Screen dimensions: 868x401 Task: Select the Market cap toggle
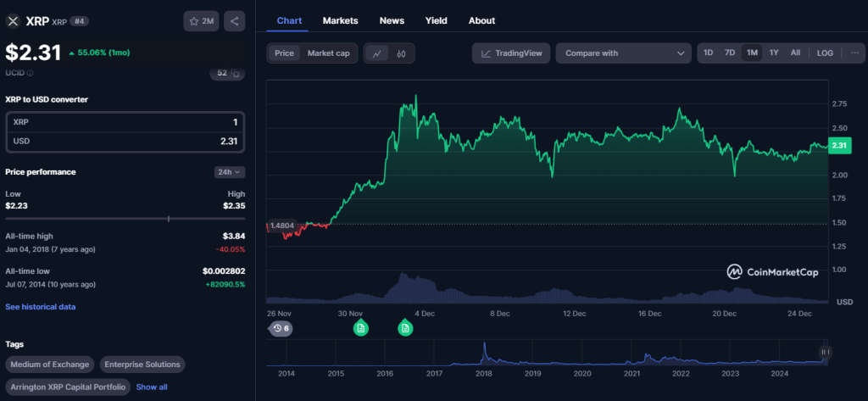coord(329,53)
